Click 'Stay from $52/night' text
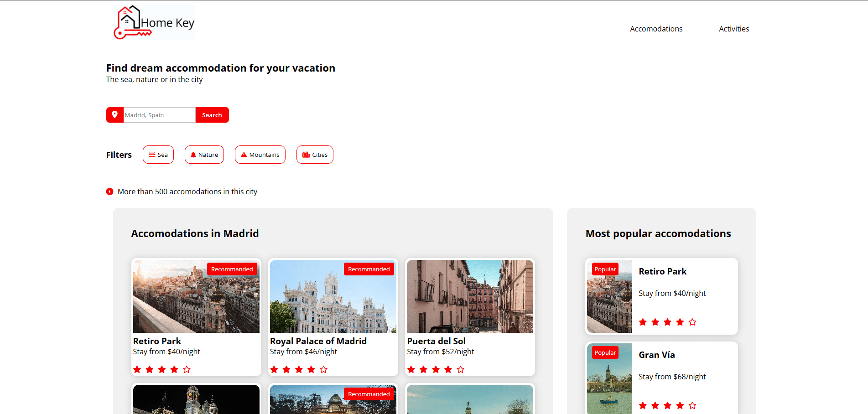The width and height of the screenshot is (868, 414). (x=440, y=352)
